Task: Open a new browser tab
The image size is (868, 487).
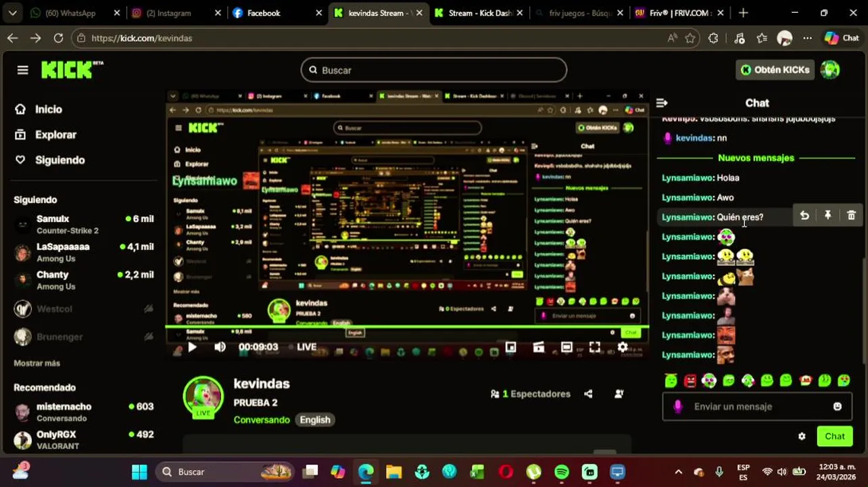Action: (743, 13)
